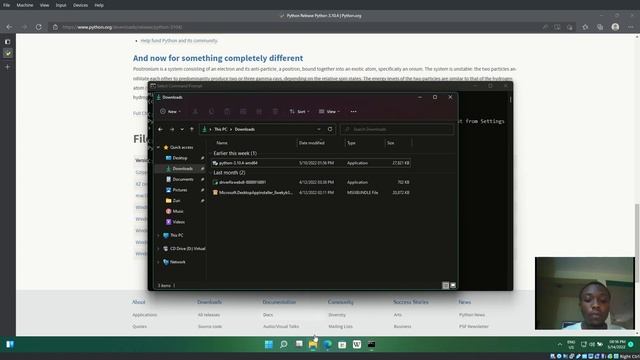Viewport: 640px width, 360px height.
Task: Open the Sort dropdown in Explorer
Action: 299,111
